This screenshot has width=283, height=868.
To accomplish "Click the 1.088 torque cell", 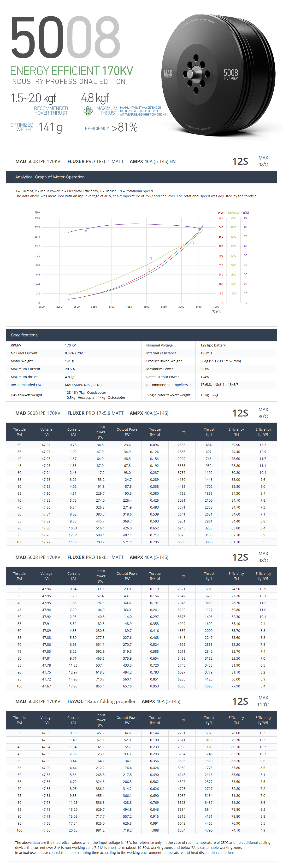I will 155,830.
